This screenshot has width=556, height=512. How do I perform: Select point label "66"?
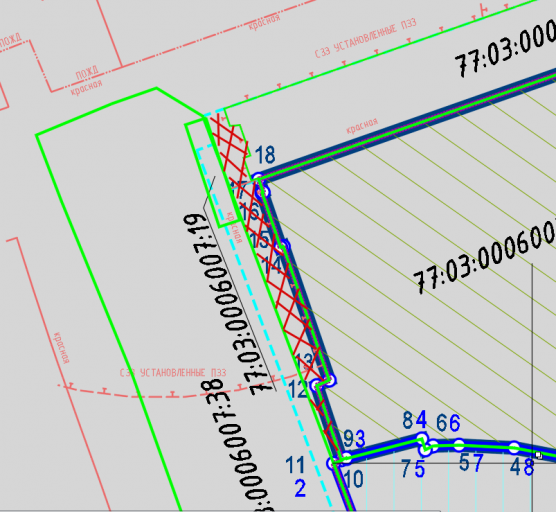pos(448,422)
